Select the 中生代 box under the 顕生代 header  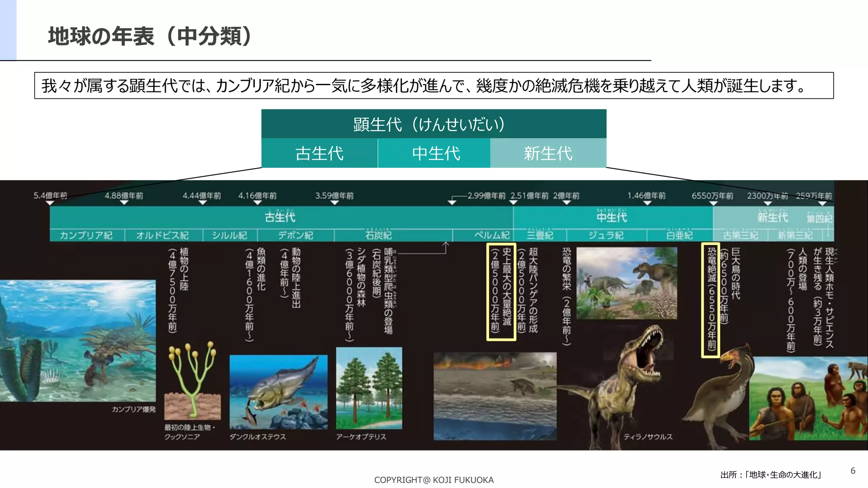point(434,153)
